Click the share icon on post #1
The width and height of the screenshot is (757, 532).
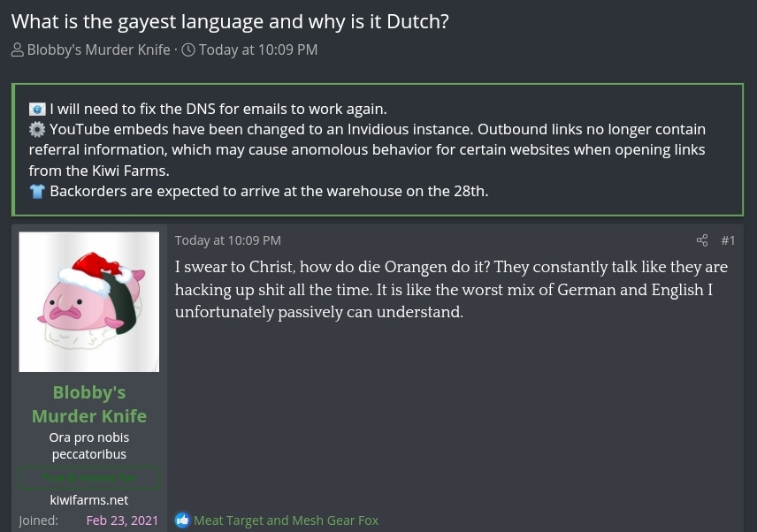[702, 240]
